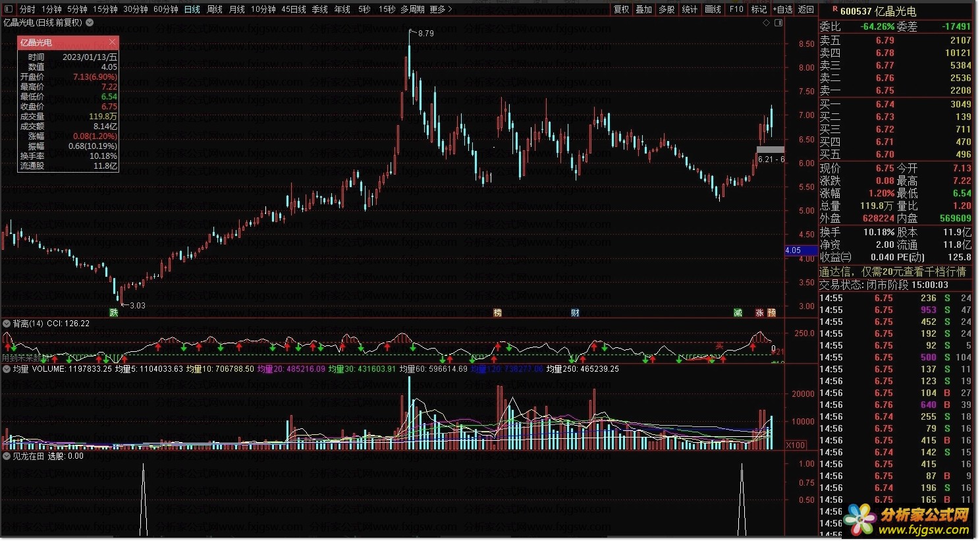Click the panel layout icon beside the diamond
This screenshot has width=980, height=541.
click(778, 22)
